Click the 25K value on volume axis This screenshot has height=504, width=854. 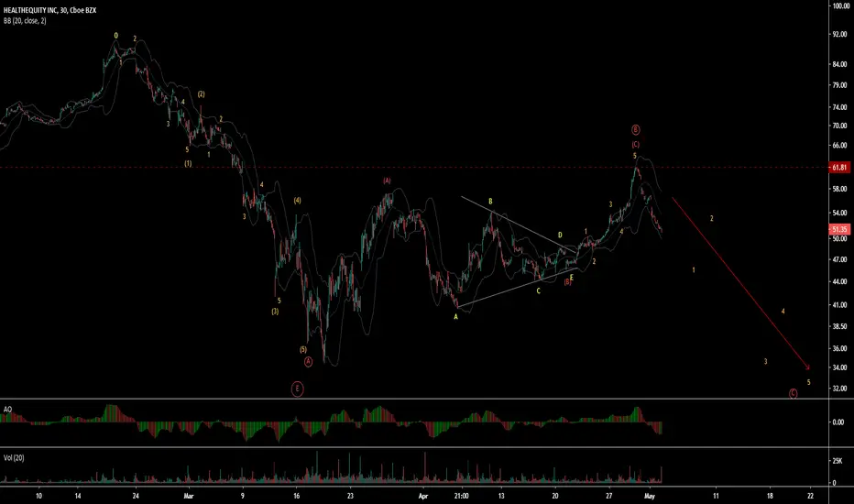[838, 460]
